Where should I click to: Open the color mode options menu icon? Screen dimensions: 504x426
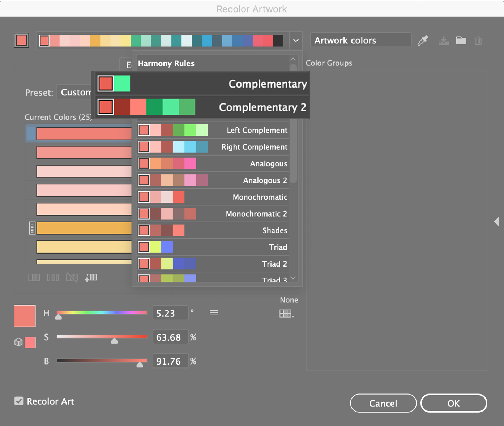(x=214, y=313)
